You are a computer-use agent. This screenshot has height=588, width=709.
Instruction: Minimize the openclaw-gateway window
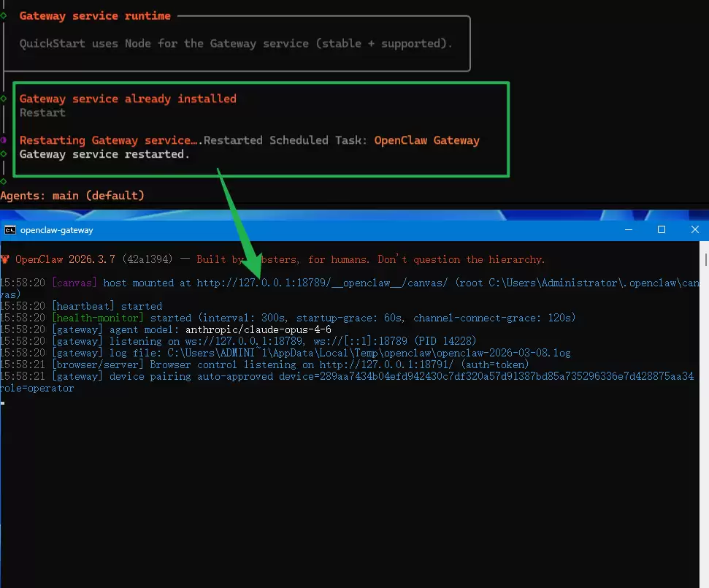[627, 229]
